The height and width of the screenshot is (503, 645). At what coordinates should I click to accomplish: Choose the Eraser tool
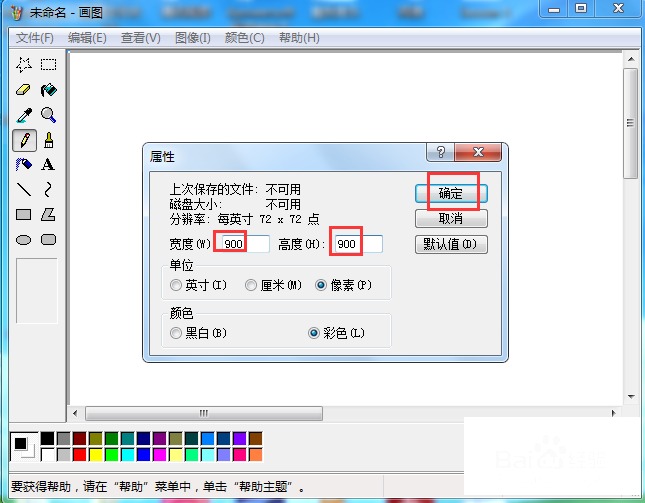click(24, 90)
